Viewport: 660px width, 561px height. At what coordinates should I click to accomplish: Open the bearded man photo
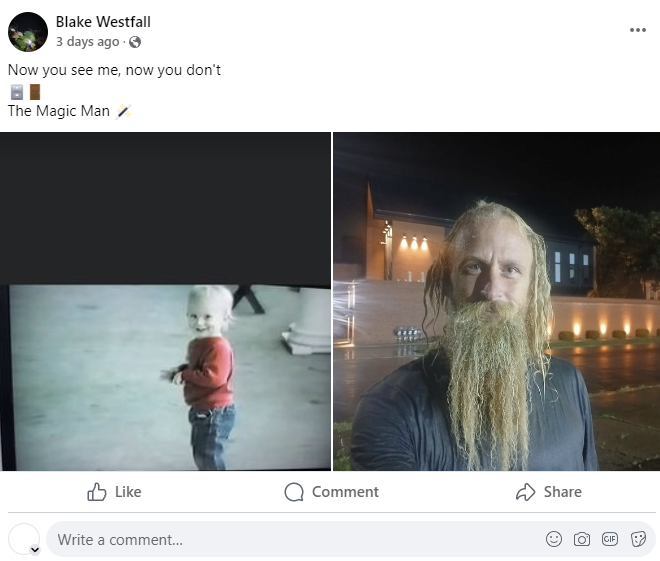click(x=497, y=301)
